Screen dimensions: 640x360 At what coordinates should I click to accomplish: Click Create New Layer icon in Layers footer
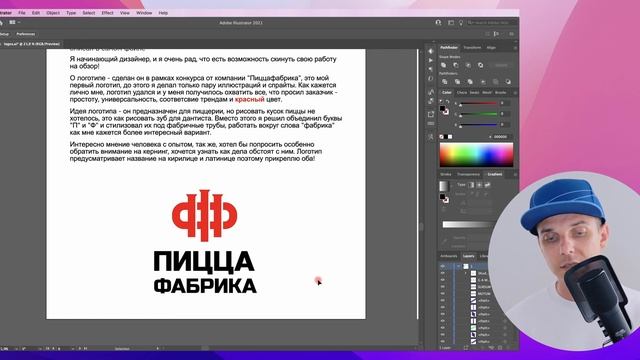(x=500, y=348)
